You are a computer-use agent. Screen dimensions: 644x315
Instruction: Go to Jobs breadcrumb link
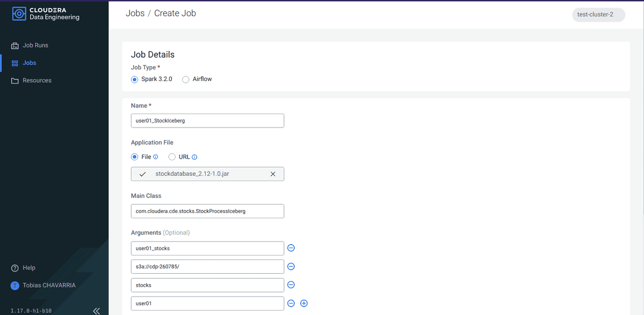pos(135,13)
